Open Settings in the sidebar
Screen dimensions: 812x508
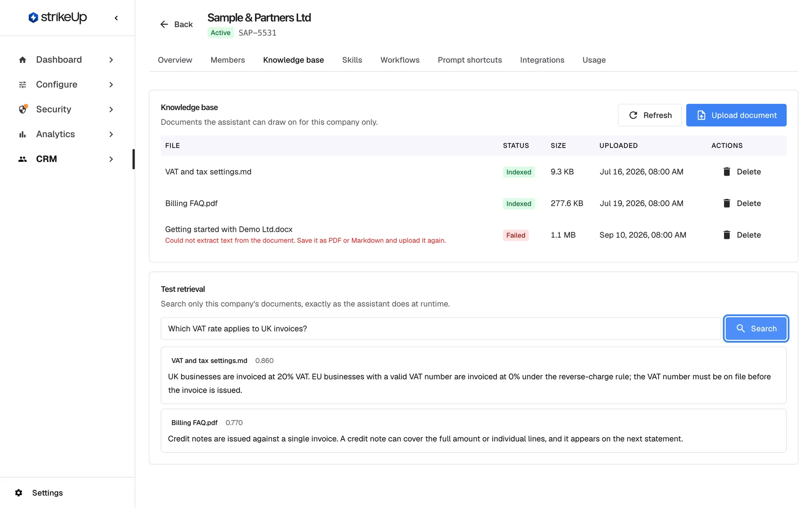point(47,493)
